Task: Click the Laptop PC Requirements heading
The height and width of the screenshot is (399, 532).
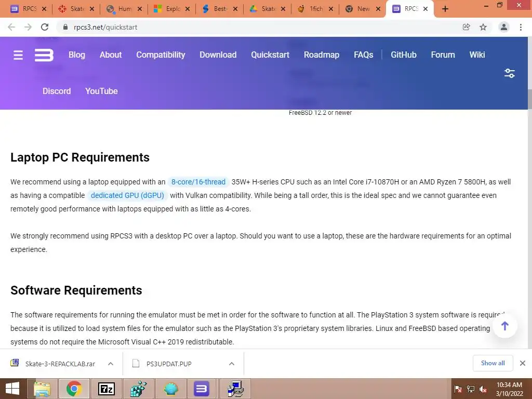Action: pyautogui.click(x=80, y=157)
